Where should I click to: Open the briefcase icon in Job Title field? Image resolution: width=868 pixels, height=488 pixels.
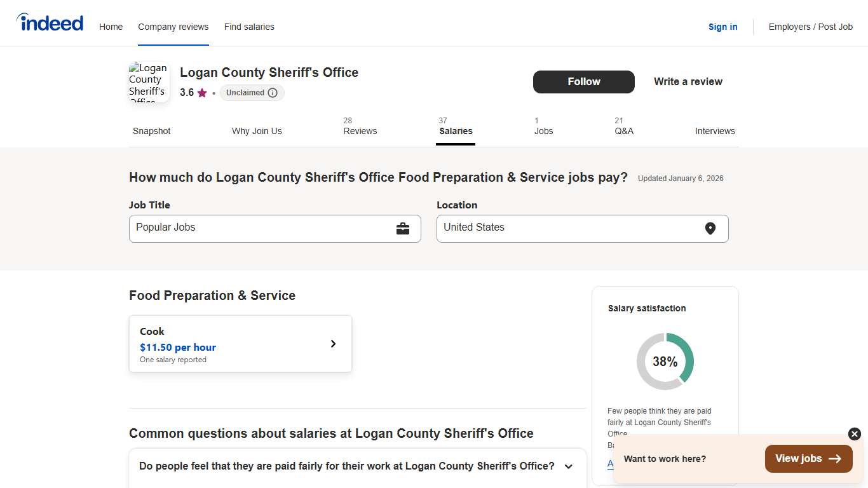(403, 228)
